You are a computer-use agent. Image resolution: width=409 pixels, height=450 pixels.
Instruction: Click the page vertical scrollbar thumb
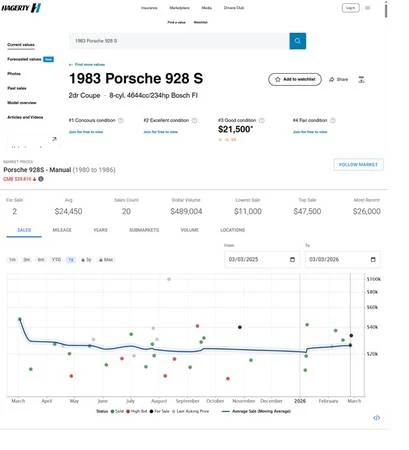[386, 10]
